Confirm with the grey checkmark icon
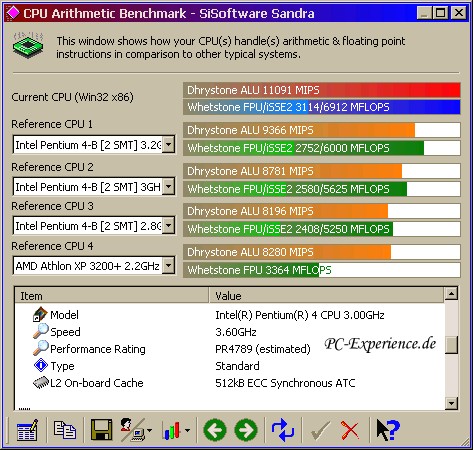473x450 pixels. tap(321, 430)
